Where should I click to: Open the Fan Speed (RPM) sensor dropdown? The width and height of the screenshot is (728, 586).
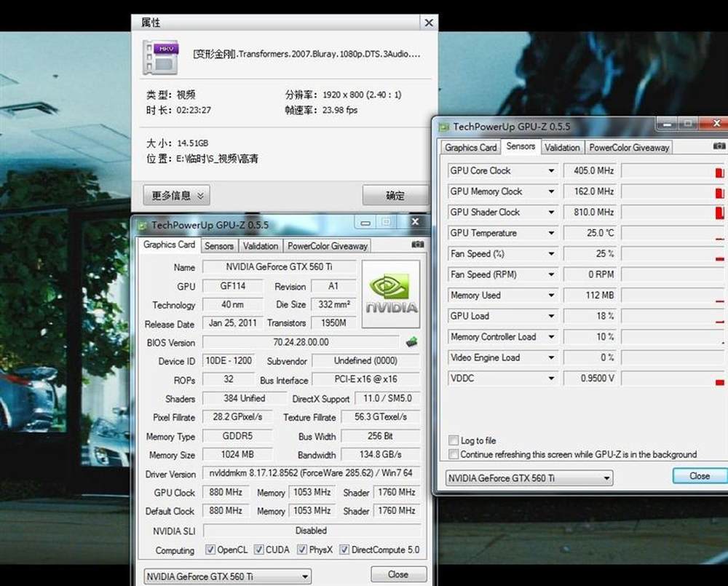(x=551, y=274)
